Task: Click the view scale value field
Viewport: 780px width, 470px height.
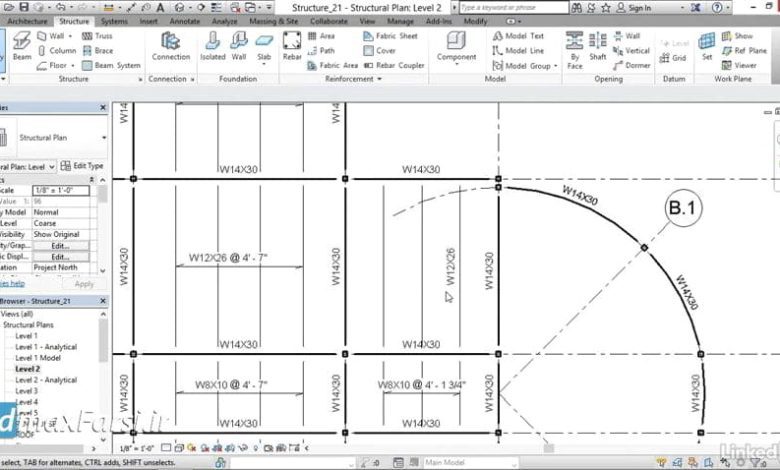Action: coord(61,190)
